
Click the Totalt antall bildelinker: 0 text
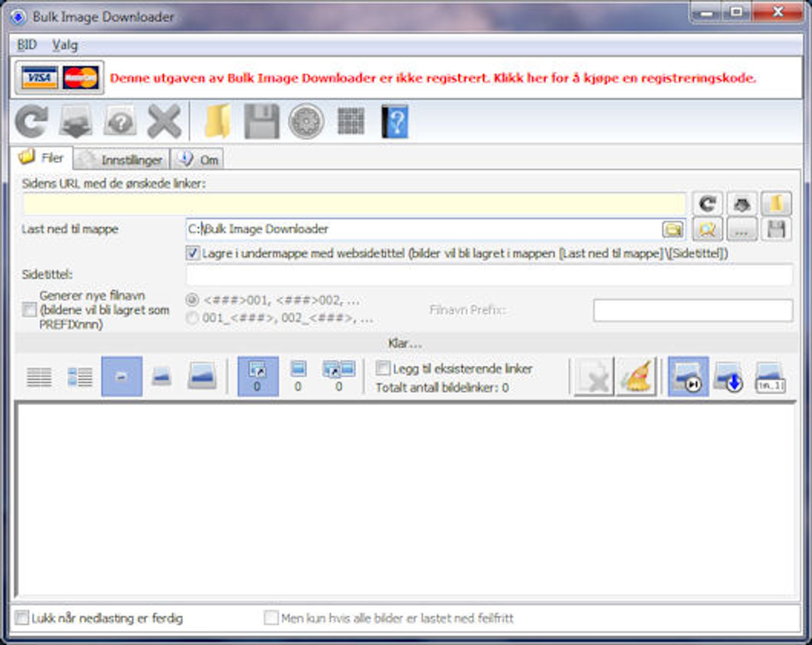point(442,388)
